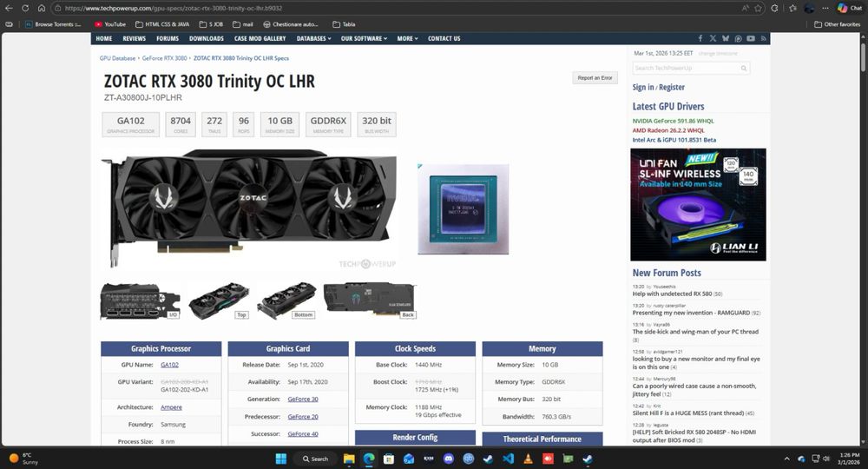Viewport: 868px width, 469px height.
Task: Open the REVIEWS menu item
Action: click(134, 38)
